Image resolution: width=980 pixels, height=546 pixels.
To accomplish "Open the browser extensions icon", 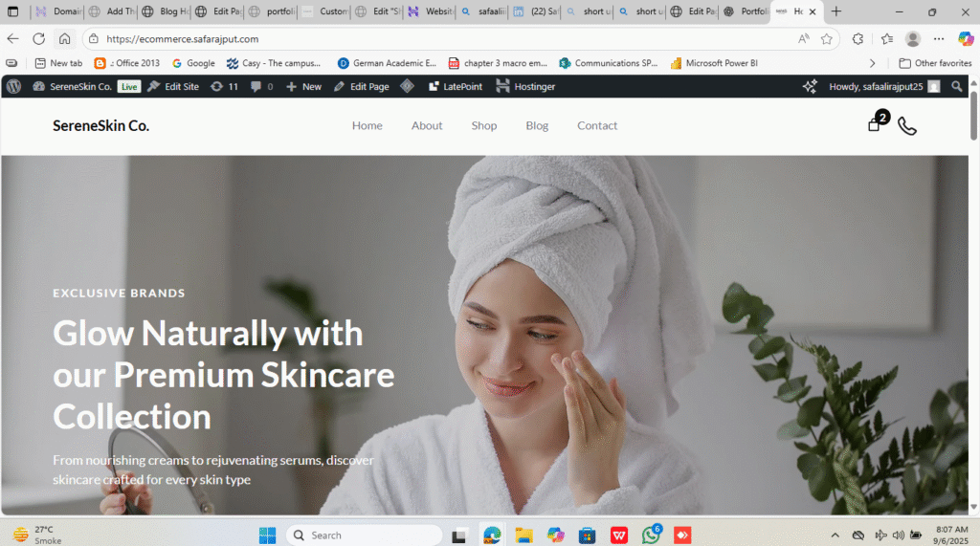I will coord(857,39).
